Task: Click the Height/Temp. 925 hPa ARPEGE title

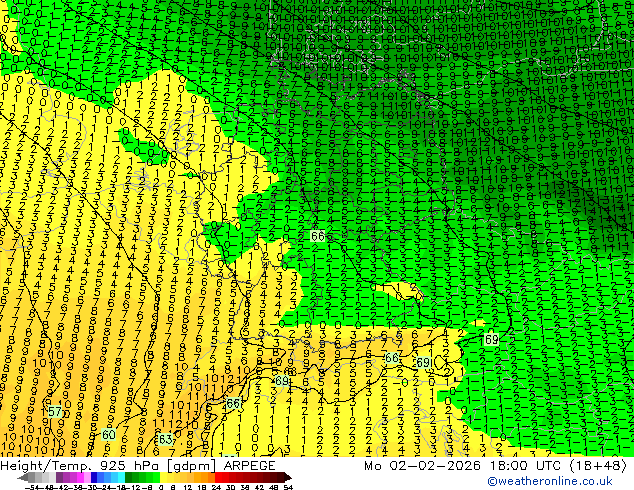Action: click(x=138, y=466)
